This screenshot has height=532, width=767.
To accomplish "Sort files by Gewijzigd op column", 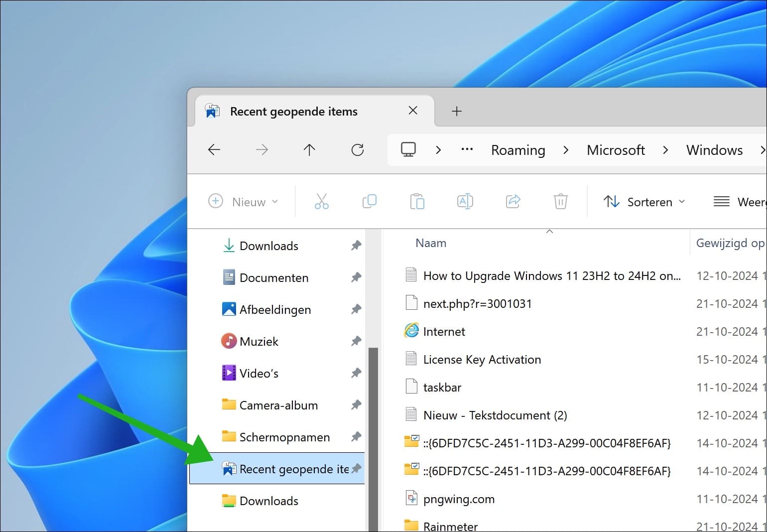I will (x=730, y=243).
